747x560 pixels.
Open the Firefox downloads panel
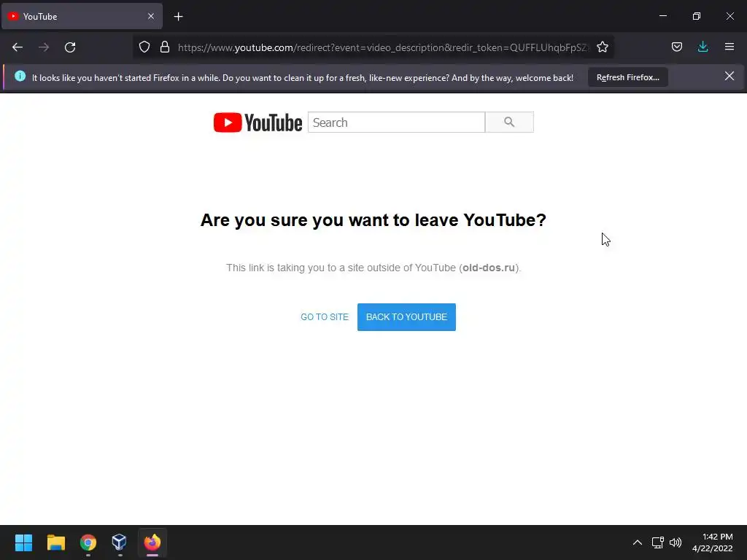703,47
